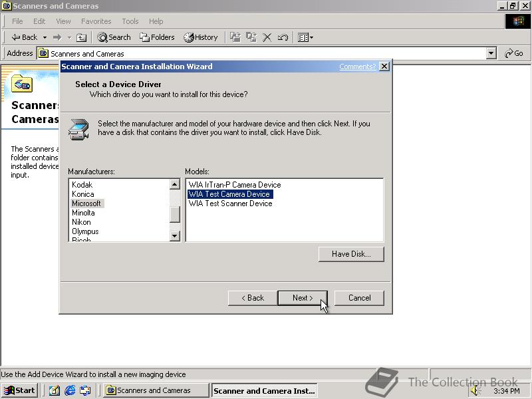Launch Internet Explorer from quick launch
The image size is (532, 399).
70,390
